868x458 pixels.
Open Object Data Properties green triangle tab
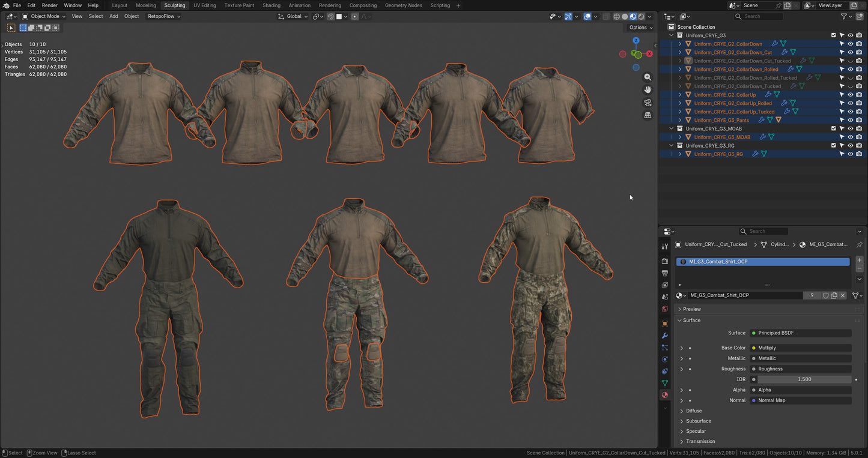664,383
